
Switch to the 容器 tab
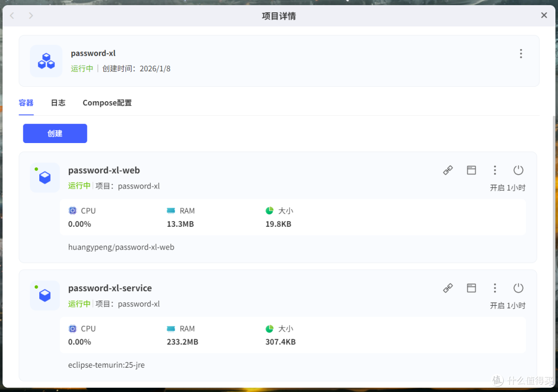pos(26,103)
